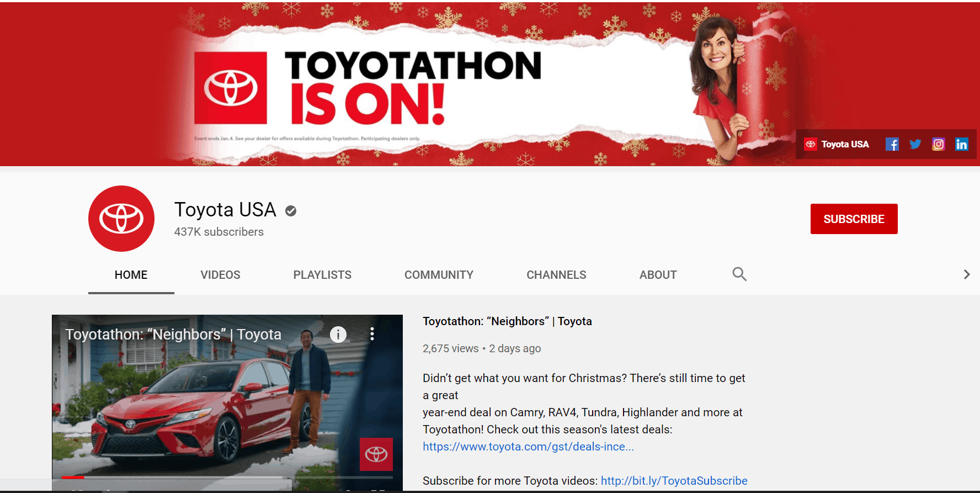980x493 pixels.
Task: Subscribe to Toyota USA channel
Action: coord(854,219)
